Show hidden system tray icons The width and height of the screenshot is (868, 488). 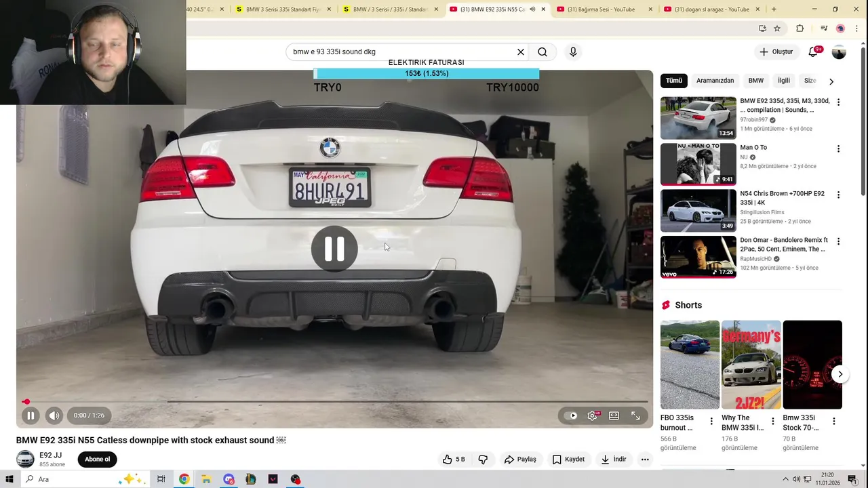[786, 479]
